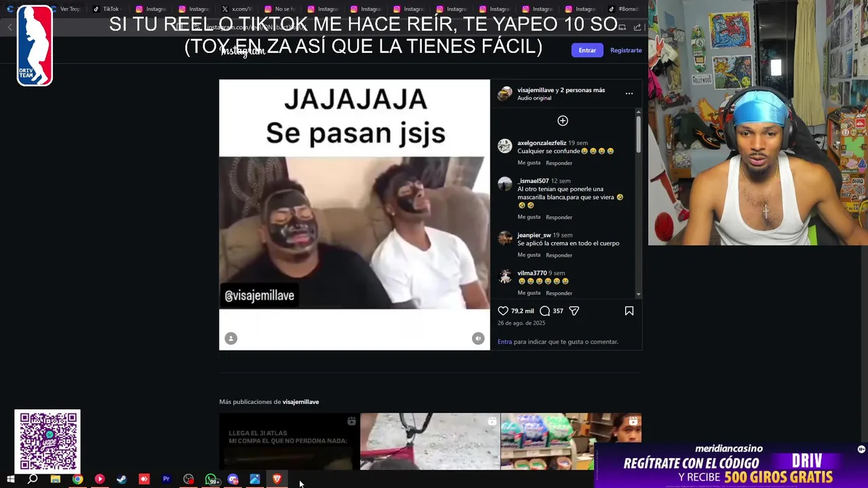Share the post with the paper plane icon
Viewport: 868px width, 488px height.
[x=574, y=310]
